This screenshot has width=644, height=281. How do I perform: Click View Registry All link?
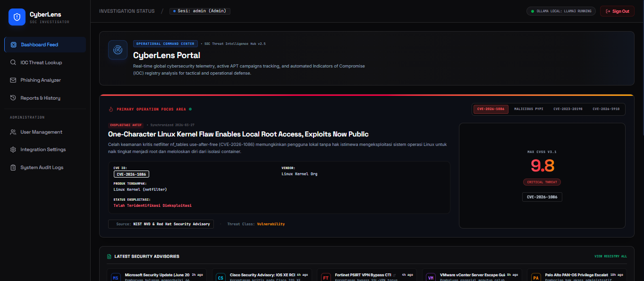point(610,256)
